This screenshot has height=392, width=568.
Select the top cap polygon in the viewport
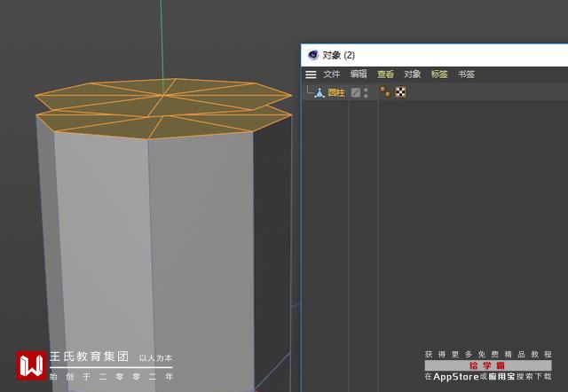pyautogui.click(x=163, y=94)
